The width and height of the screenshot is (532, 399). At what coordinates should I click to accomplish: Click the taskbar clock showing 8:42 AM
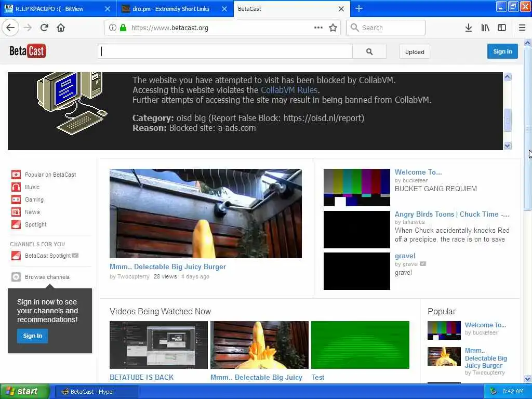(513, 392)
